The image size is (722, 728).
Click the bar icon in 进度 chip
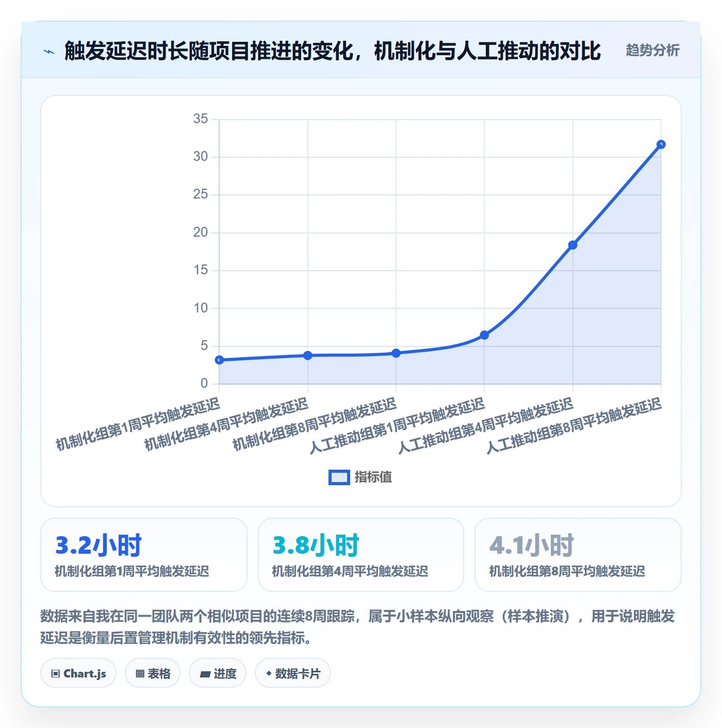coord(205,674)
